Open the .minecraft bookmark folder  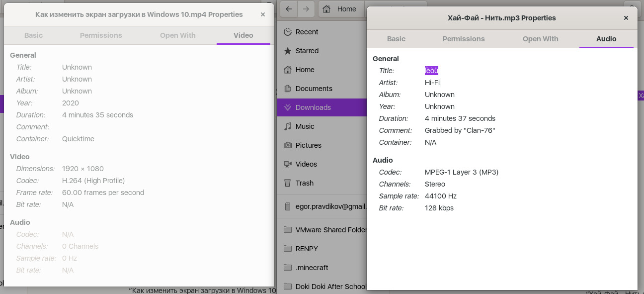312,268
